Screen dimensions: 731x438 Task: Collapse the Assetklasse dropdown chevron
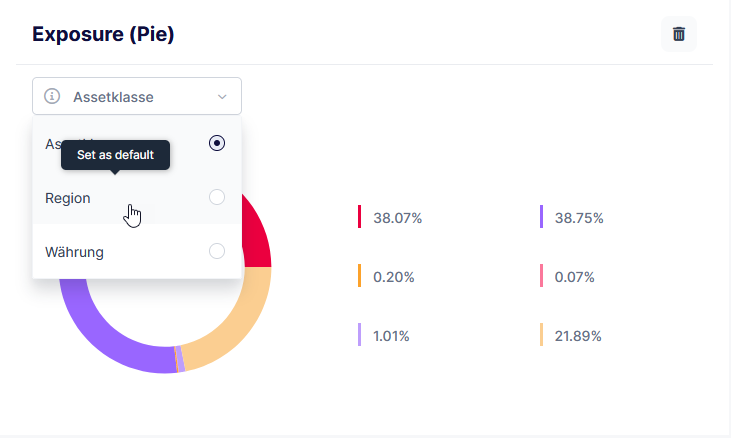point(222,97)
